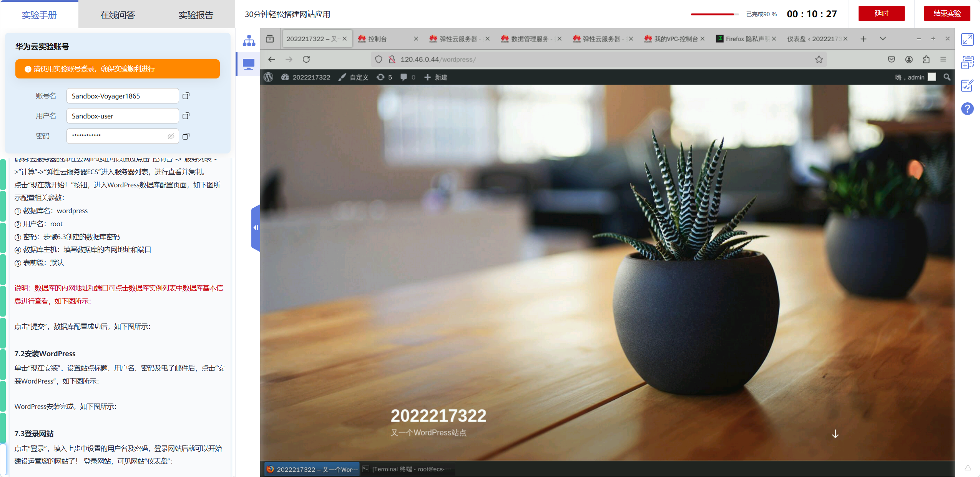Switch to the 我的VPC-控制台 browser tab
This screenshot has height=477, width=980.
point(675,39)
